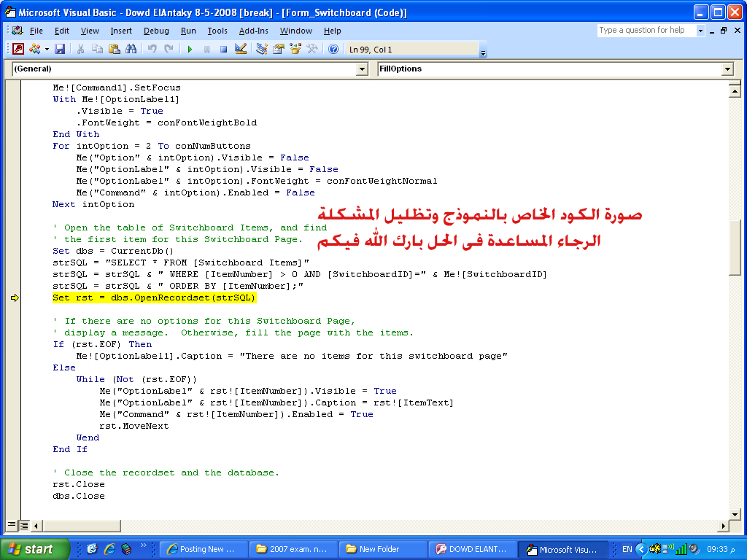The image size is (747, 560).
Task: Click the vertical scrollbar up arrow
Action: pos(734,90)
